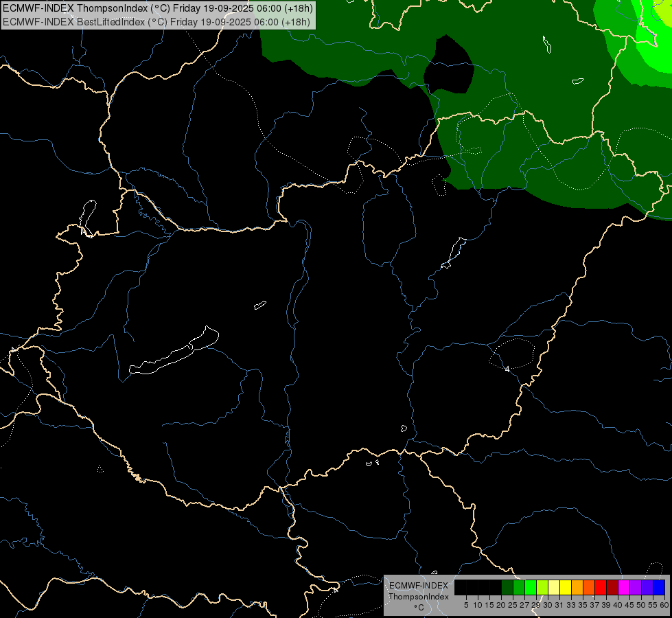Click the bright green 27–29 legend swatch
The image size is (672, 618).
pyautogui.click(x=531, y=588)
